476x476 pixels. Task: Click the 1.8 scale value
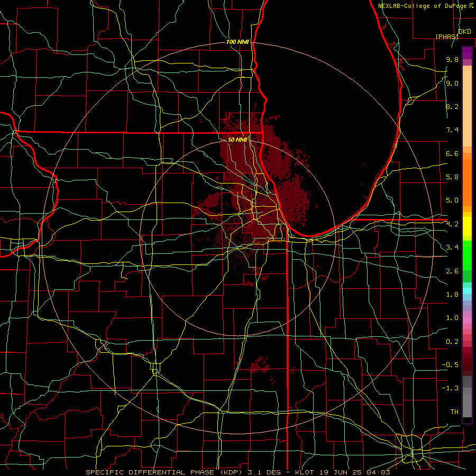pyautogui.click(x=452, y=295)
